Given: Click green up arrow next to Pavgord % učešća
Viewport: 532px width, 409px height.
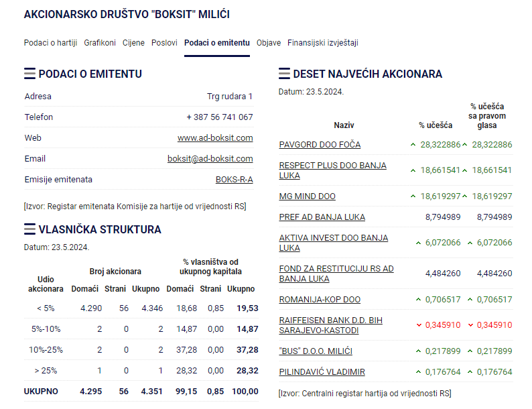Looking at the screenshot, I should [413, 145].
